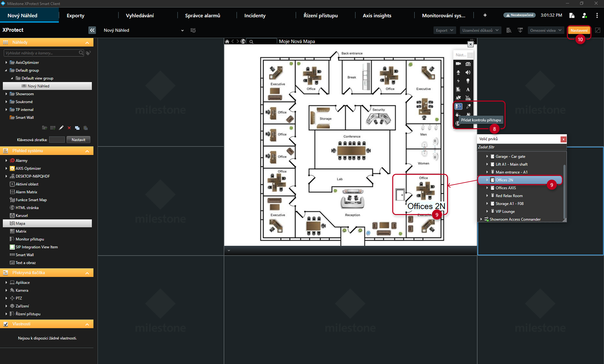The width and height of the screenshot is (604, 364).
Task: Click the Nastavit shortcut button
Action: (78, 140)
